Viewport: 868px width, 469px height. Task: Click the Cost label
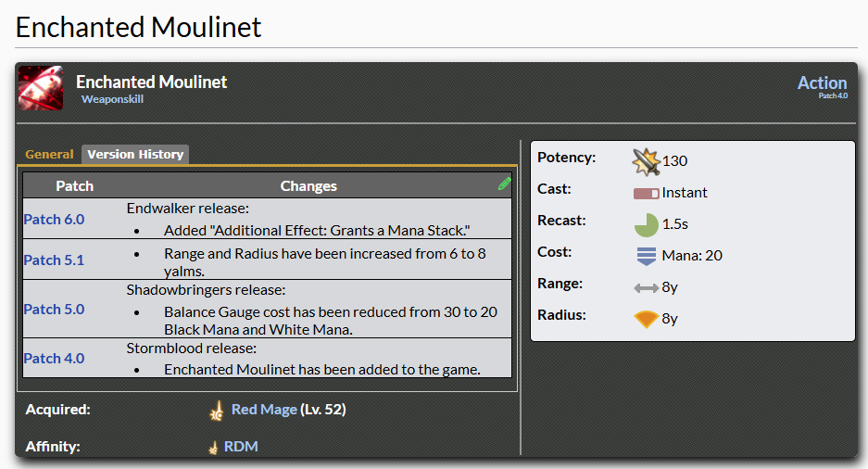554,252
